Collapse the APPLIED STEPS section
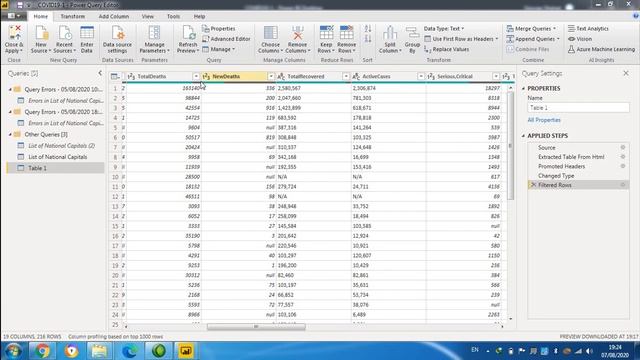 (x=524, y=136)
